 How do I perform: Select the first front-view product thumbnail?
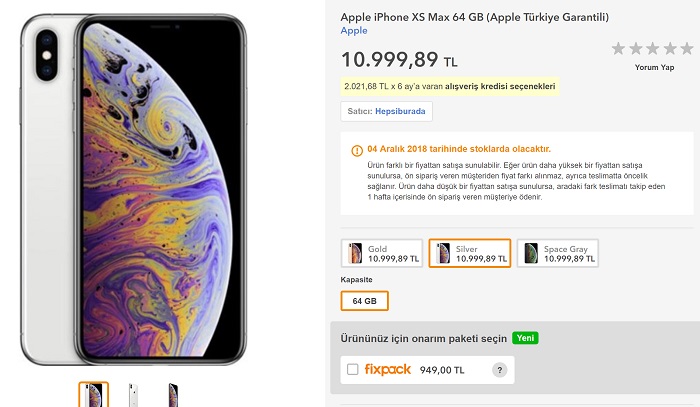pyautogui.click(x=94, y=395)
